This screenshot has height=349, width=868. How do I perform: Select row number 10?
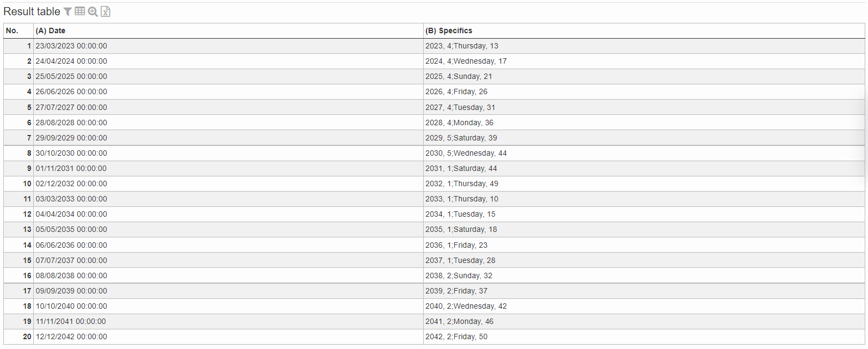coord(27,183)
